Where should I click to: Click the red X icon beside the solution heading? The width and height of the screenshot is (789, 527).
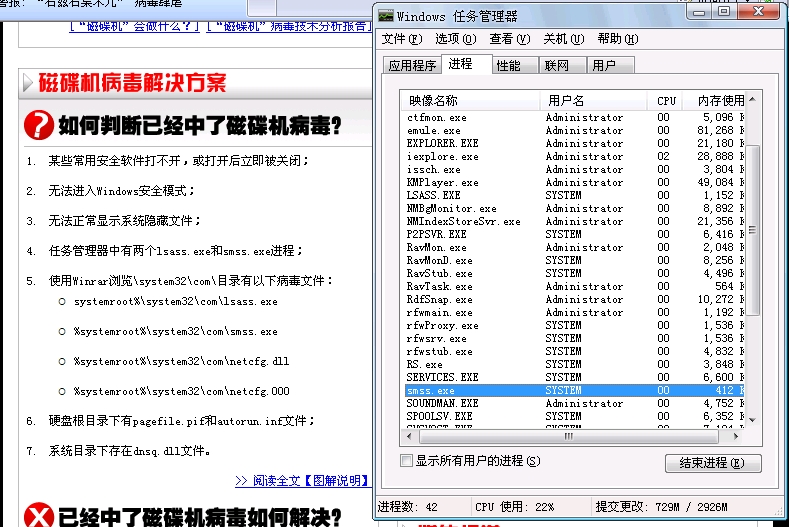[x=39, y=515]
